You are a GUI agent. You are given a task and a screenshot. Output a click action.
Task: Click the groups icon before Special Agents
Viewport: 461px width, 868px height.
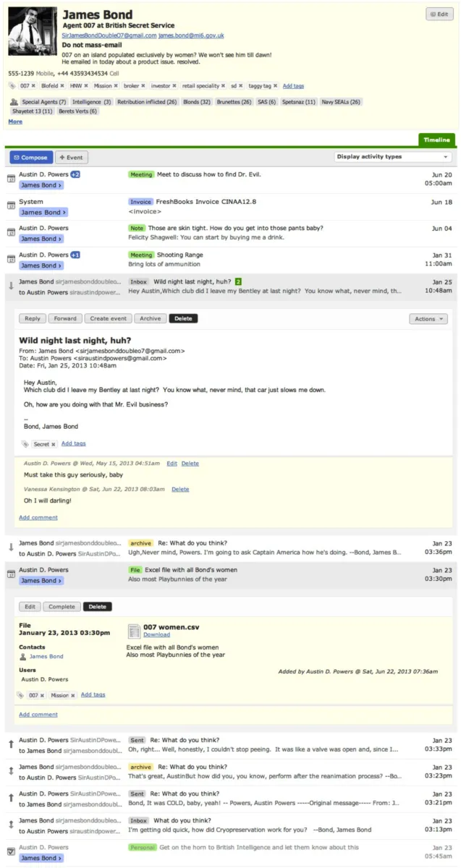click(14, 102)
